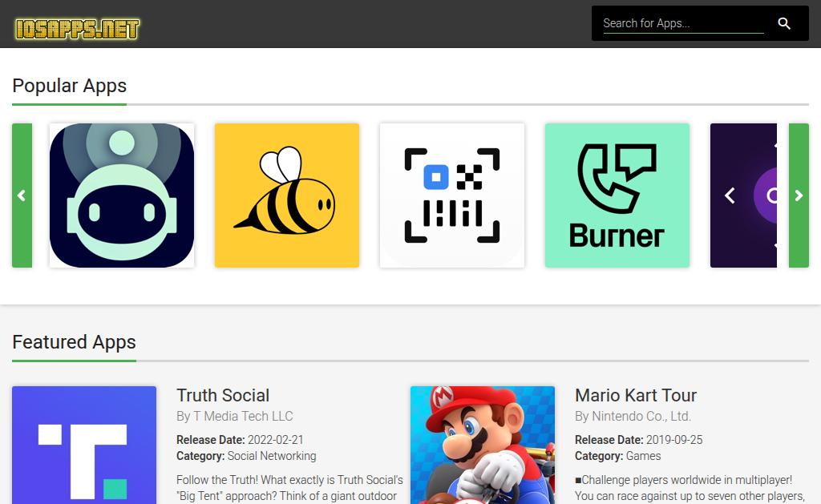821x504 pixels.
Task: Open the Mario Kart Tour title link
Action: point(636,395)
